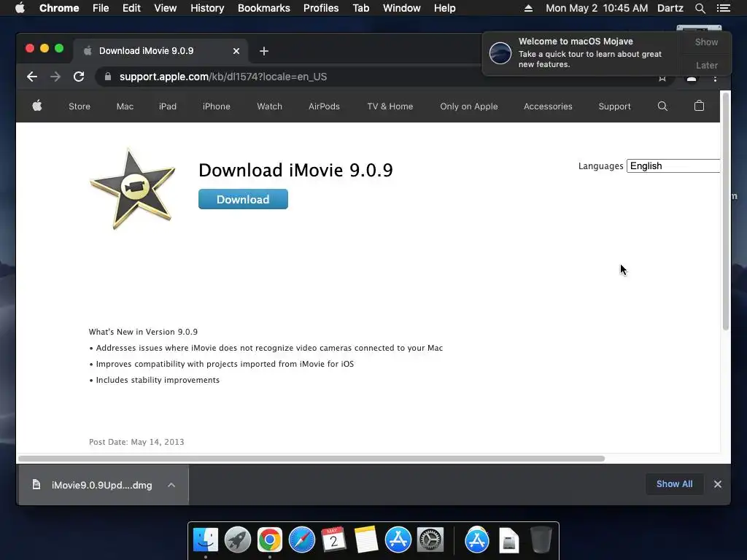Open Store in Apple navigation

[x=80, y=106]
